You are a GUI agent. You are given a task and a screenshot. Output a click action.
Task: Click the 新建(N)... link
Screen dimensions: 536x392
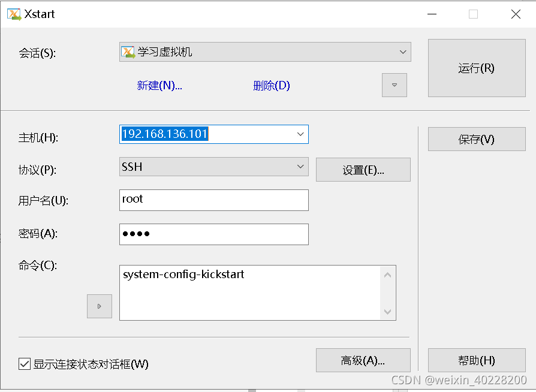pyautogui.click(x=159, y=85)
